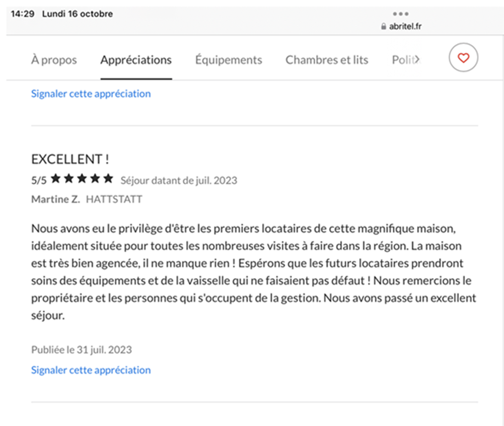Go to the Chambres et lits tab
The image size is (504, 426).
[x=327, y=60]
